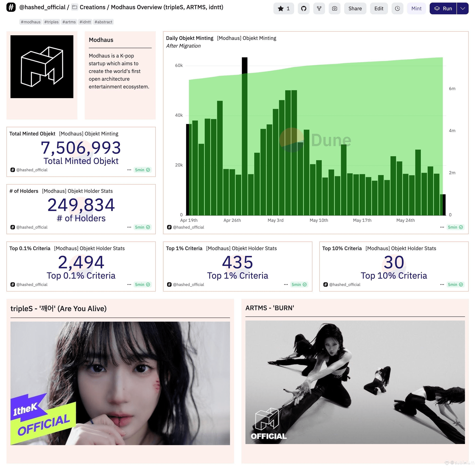Filter by the #triples tag
The height and width of the screenshot is (467, 476).
pos(51,22)
